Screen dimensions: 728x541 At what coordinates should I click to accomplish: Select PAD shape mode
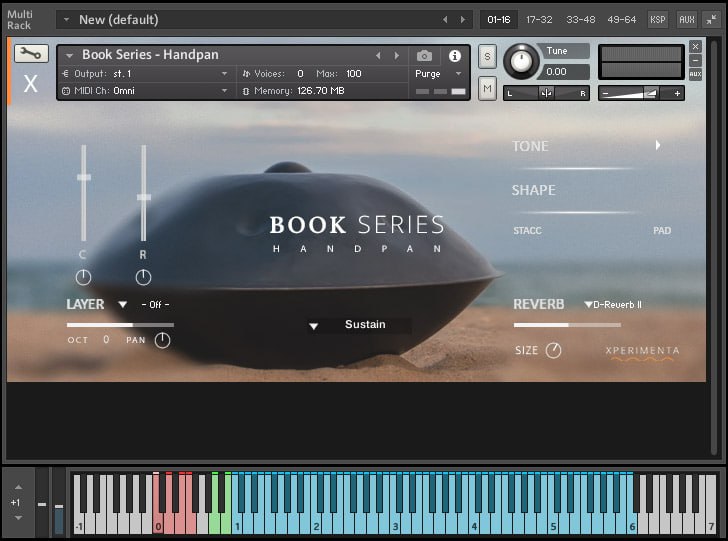(x=662, y=230)
